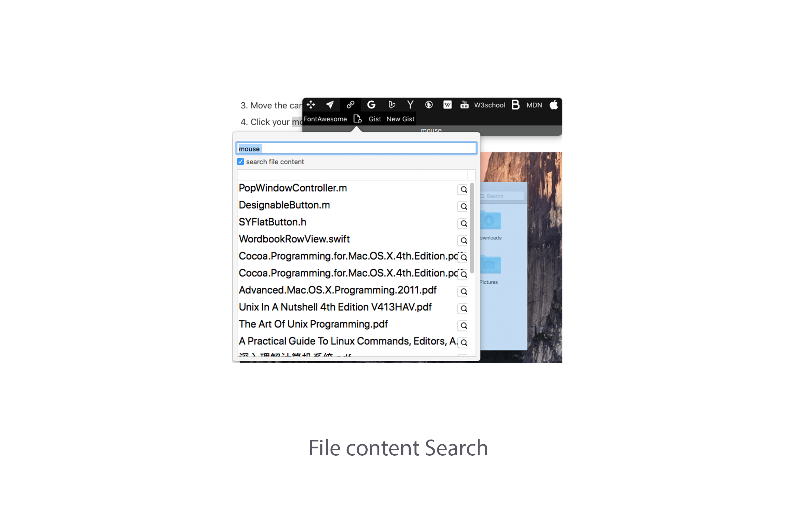Click magnifier button next to SYFlatButton.h
Image resolution: width=812 pixels, height=507 pixels.
click(463, 224)
